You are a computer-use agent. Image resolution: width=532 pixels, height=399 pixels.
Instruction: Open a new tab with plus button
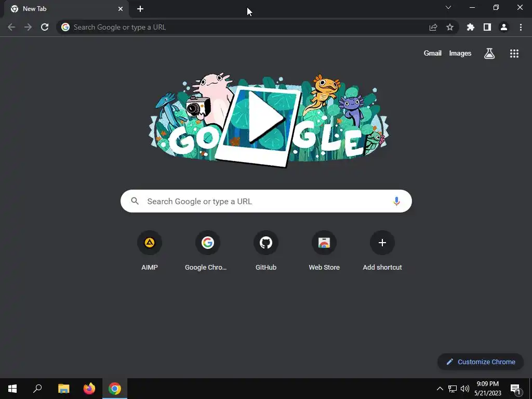click(140, 9)
